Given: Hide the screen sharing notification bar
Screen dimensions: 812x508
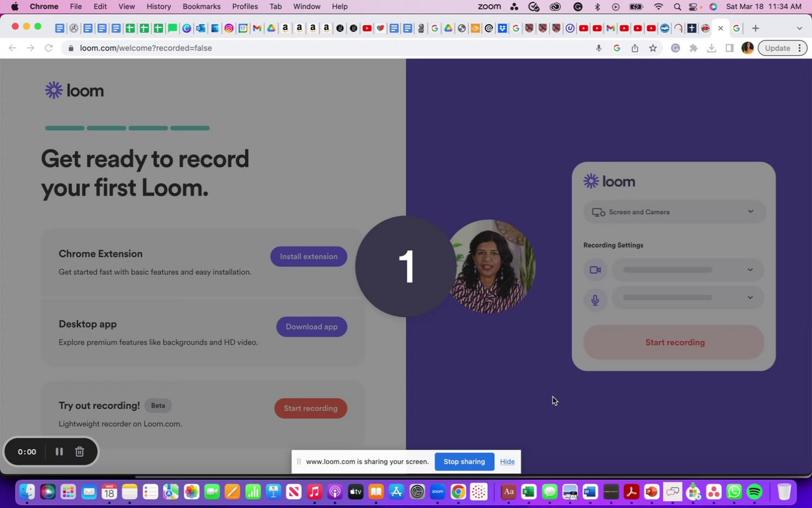Looking at the screenshot, I should coord(507,462).
